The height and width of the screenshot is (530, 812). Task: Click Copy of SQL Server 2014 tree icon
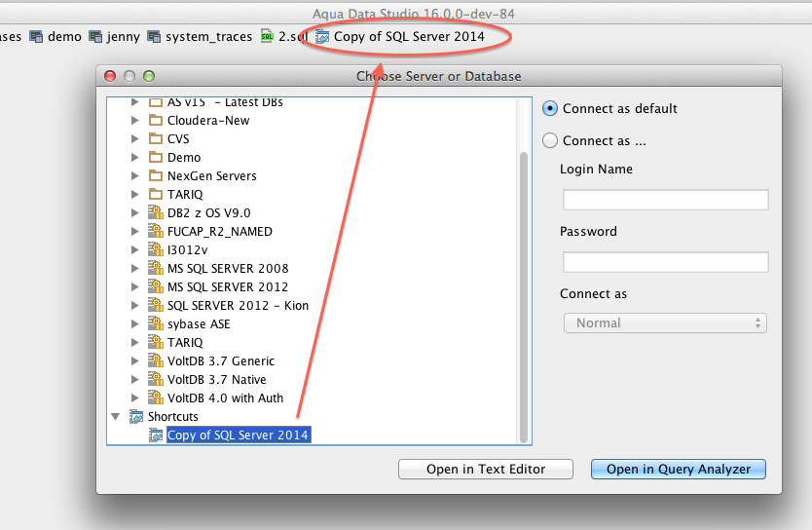(156, 435)
